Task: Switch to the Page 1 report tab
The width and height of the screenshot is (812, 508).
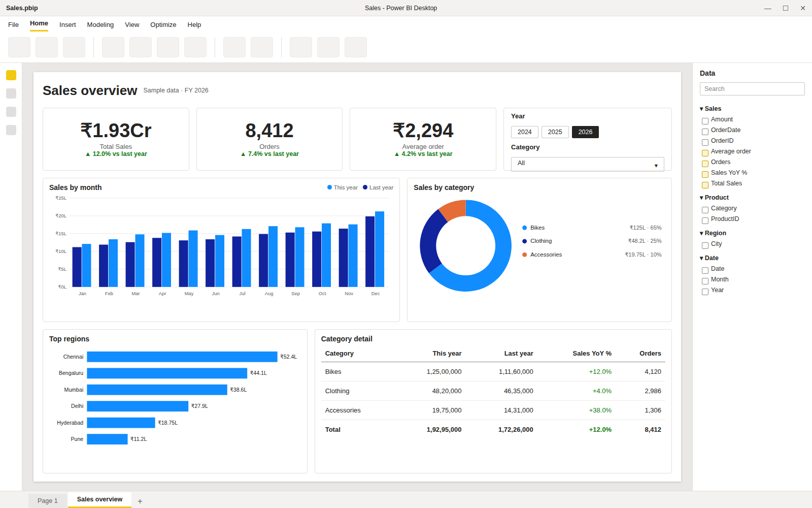Action: tap(48, 501)
